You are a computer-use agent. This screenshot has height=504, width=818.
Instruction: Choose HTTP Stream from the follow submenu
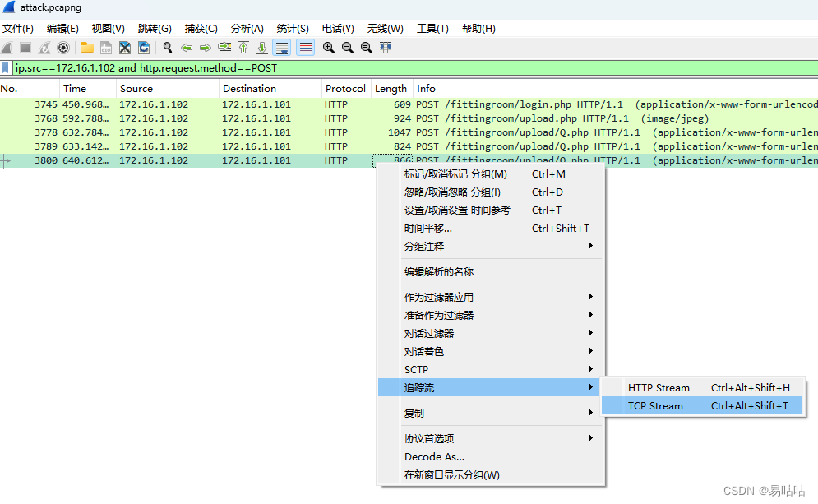tap(659, 387)
